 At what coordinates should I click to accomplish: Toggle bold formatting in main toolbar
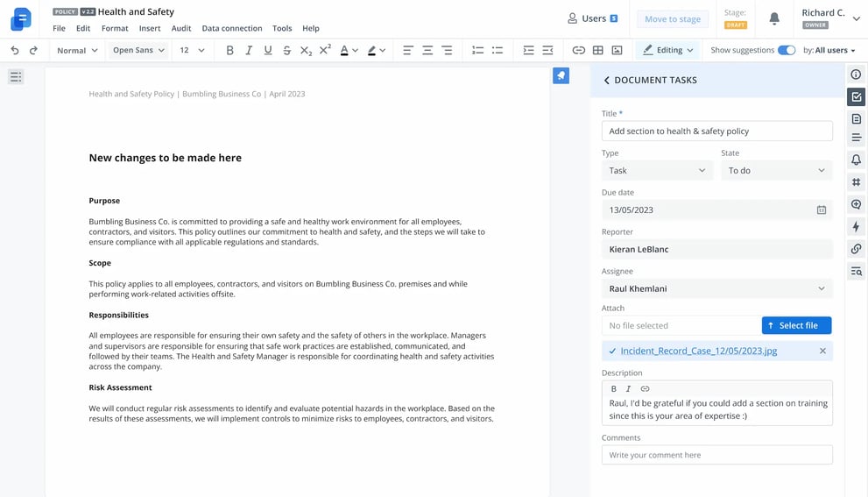tap(229, 51)
